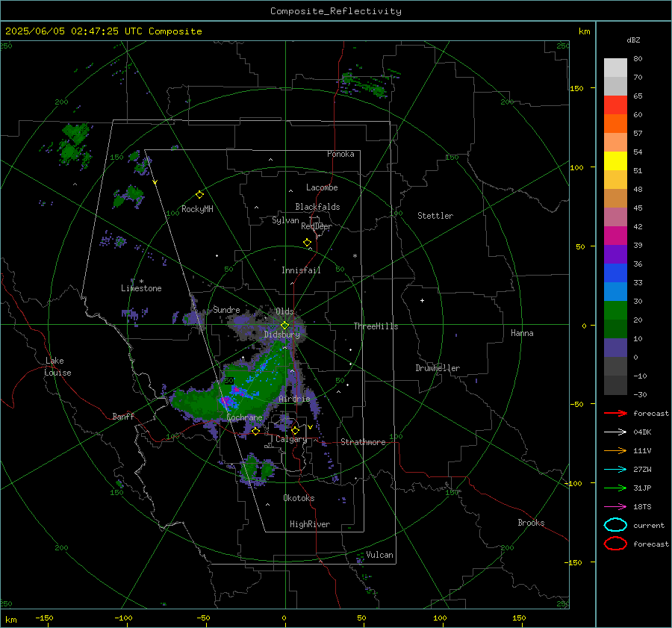
Task: Click the yellow diamond marker below Cochrane
Action: coord(255,432)
